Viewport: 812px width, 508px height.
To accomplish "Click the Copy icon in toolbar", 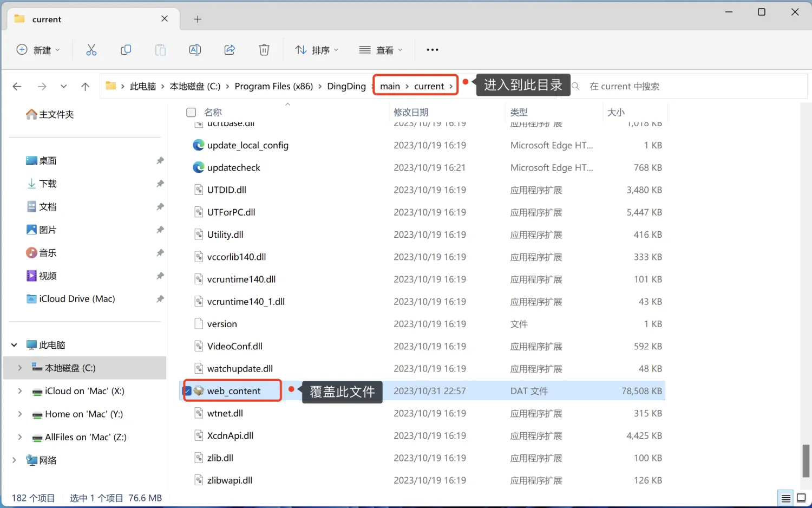I will coord(126,50).
